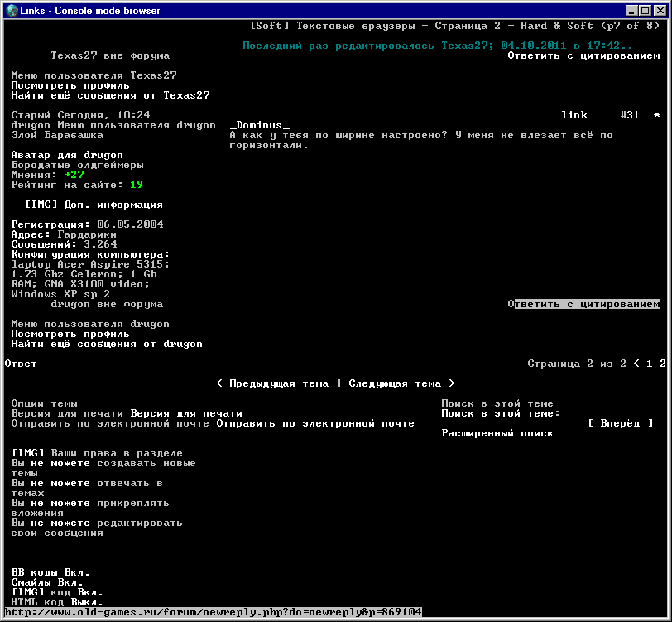The width and height of the screenshot is (672, 622).
Task: Click the Links browser globe icon in title bar
Action: [x=12, y=10]
